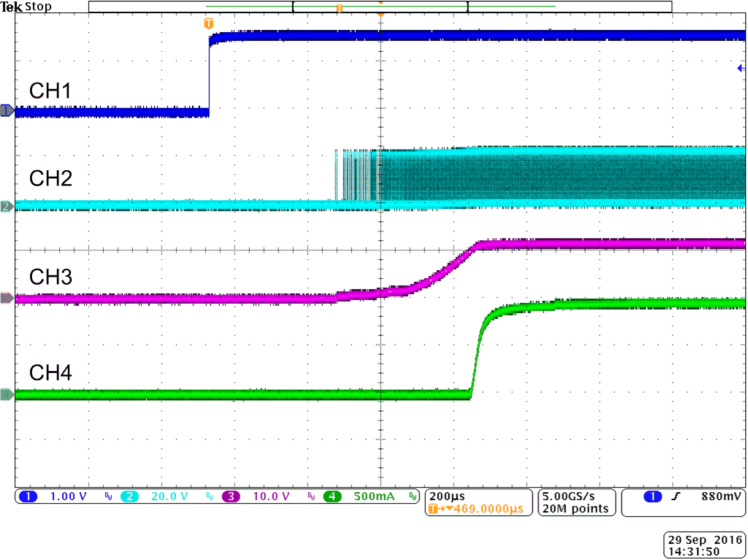748x560 pixels.
Task: Toggle CH4 bandwidth limit Bw indicator
Action: (411, 496)
